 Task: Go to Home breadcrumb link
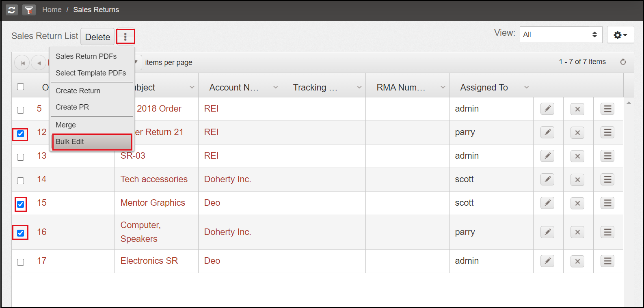52,10
